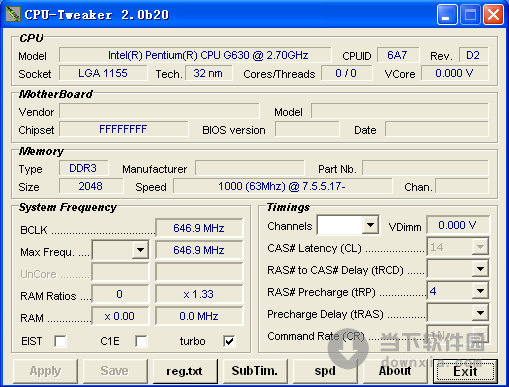Select the Max Frequ. 646.9 MHz value
Screen dimensions: 509x387
[199, 250]
